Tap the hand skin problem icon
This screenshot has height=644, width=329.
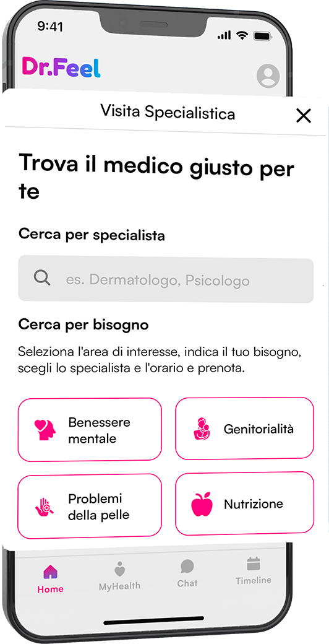45,507
